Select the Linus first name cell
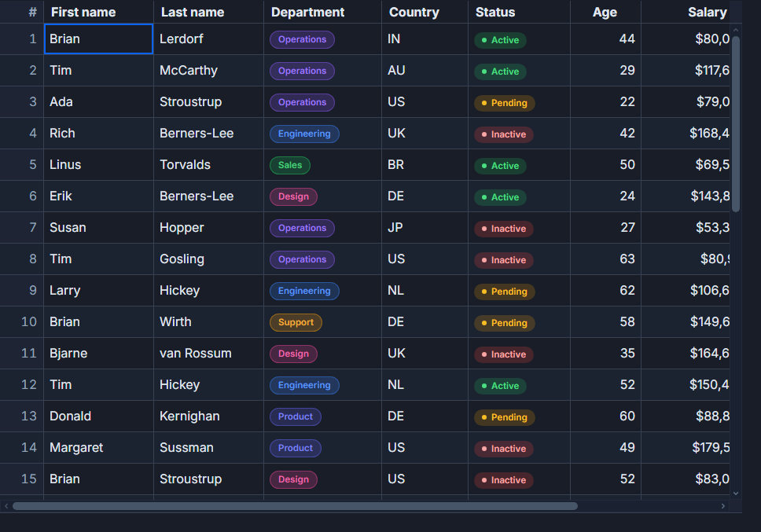Screen dimensions: 761x532 pyautogui.click(x=98, y=164)
